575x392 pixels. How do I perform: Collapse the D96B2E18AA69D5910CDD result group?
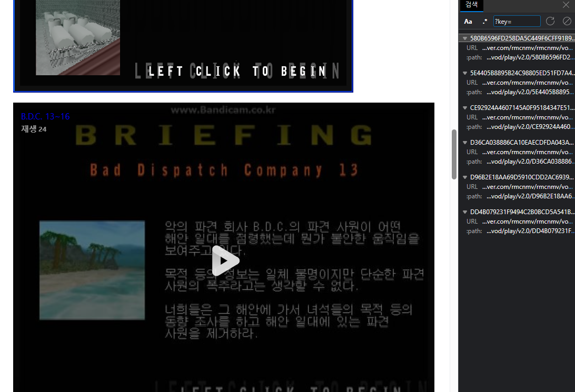[x=464, y=177]
